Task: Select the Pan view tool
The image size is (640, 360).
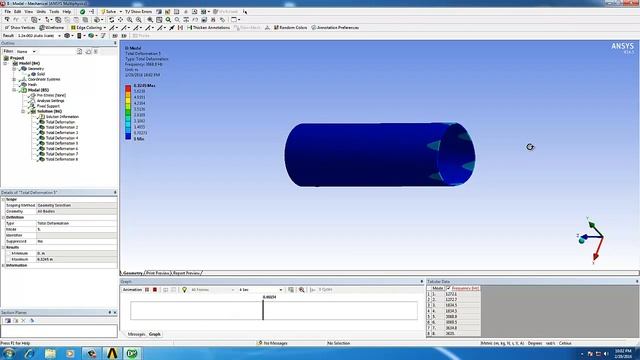Action: pyautogui.click(x=120, y=20)
